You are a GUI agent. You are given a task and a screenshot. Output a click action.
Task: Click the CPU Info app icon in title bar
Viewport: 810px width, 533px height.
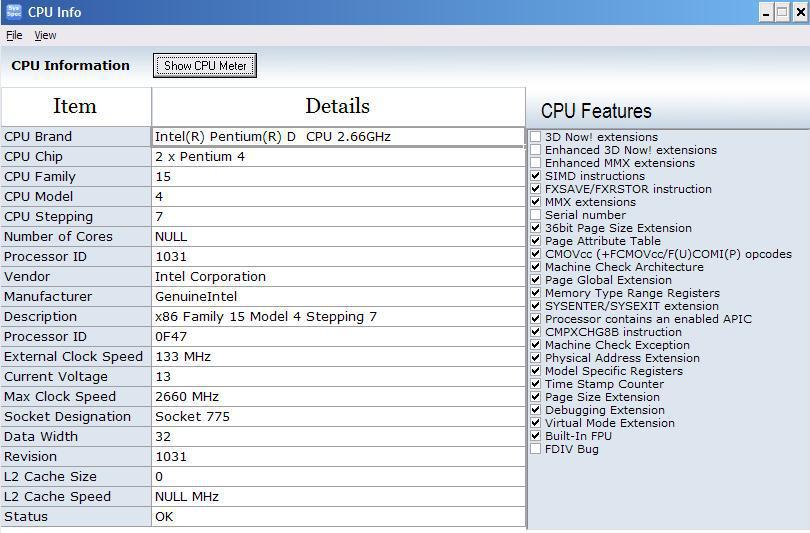pos(13,11)
